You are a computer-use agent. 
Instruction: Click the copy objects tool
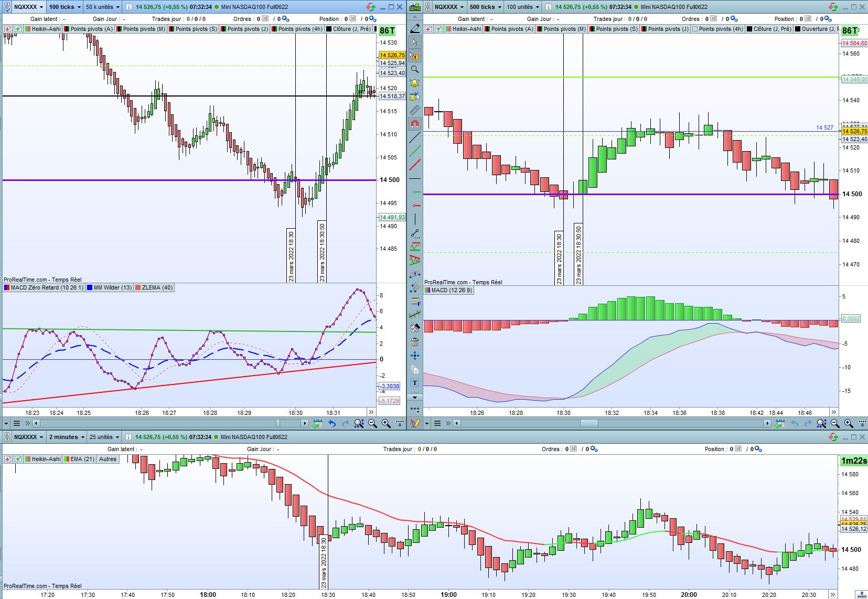tap(415, 369)
